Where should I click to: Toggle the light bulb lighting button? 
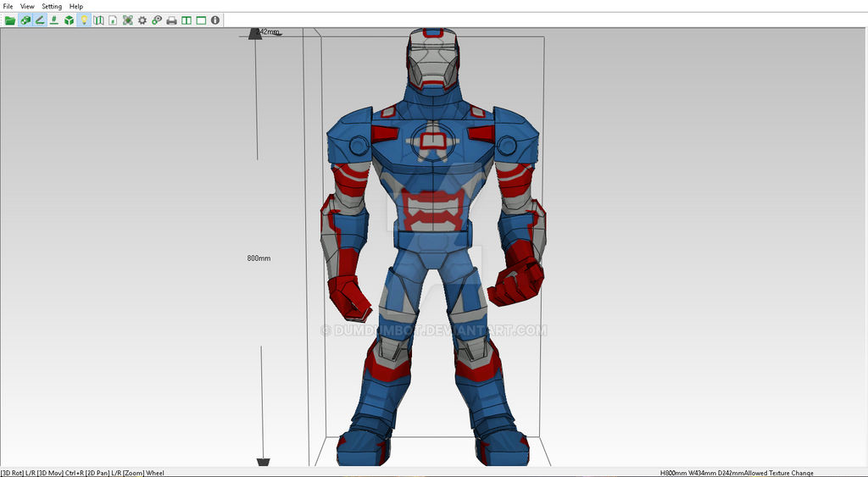(84, 20)
